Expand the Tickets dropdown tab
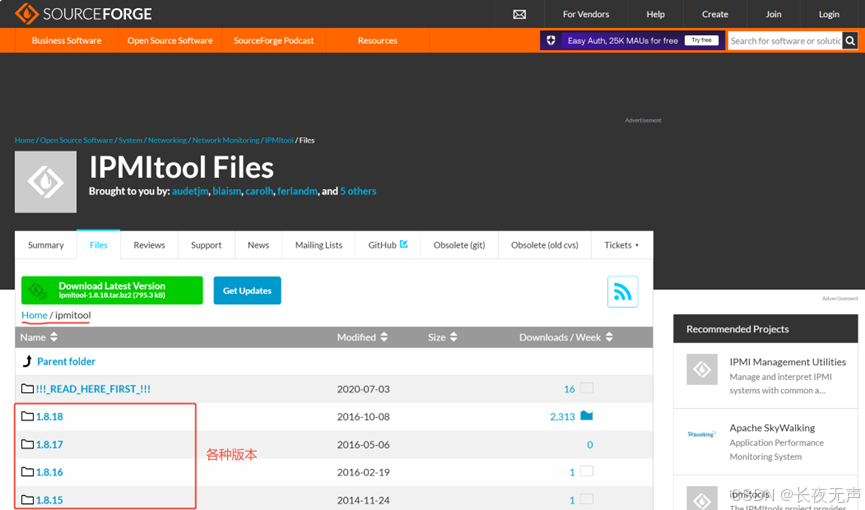Viewport: 865px width, 510px height. coord(622,245)
